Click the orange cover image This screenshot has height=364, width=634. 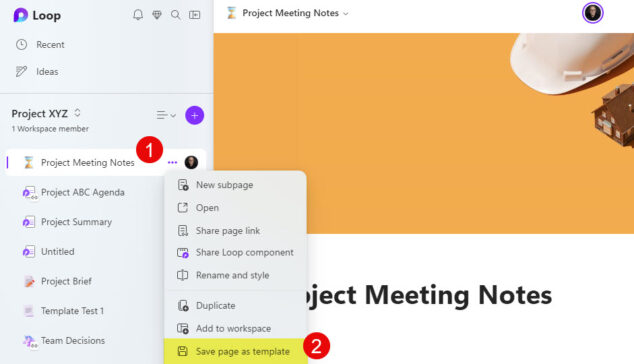(423, 133)
